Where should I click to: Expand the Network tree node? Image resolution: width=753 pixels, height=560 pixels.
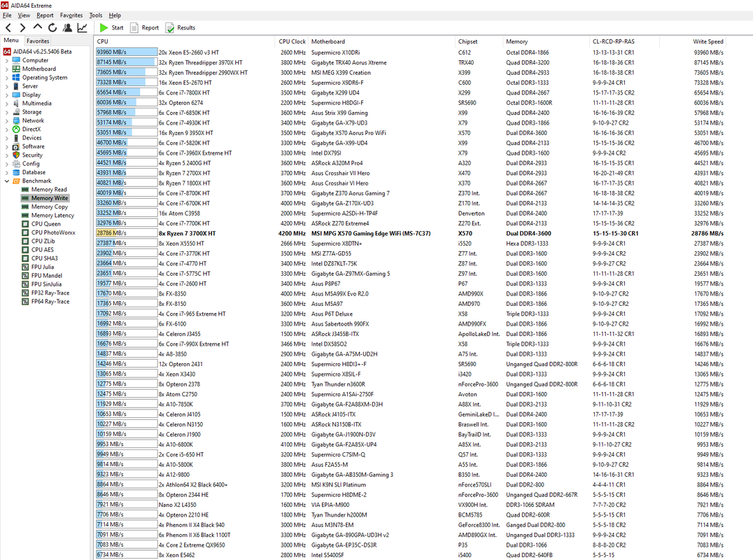tap(7, 121)
